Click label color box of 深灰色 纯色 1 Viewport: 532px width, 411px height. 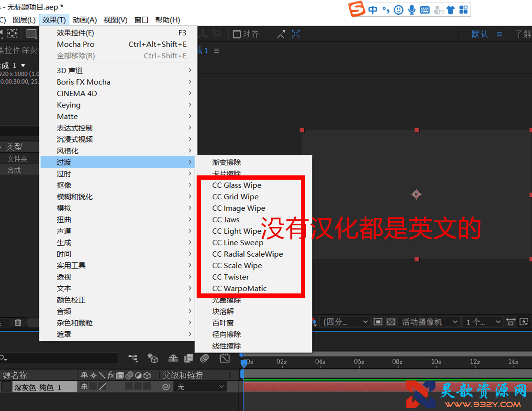click(x=6, y=387)
